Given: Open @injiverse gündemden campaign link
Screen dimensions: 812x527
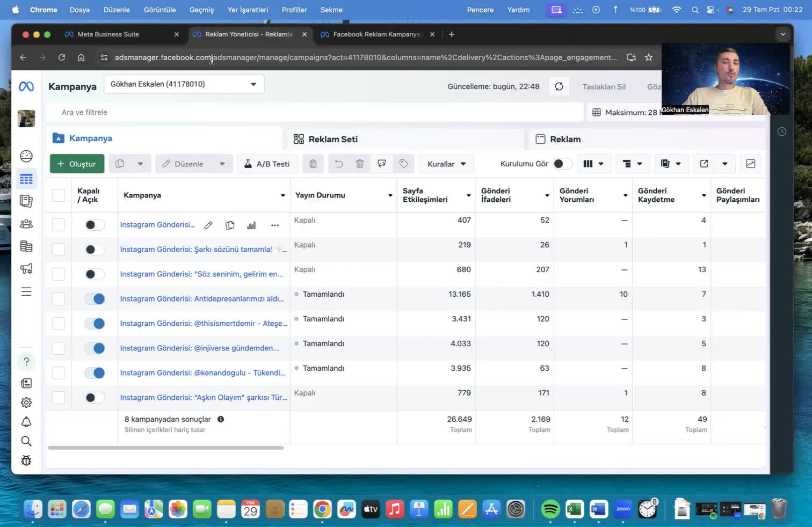Looking at the screenshot, I should click(x=199, y=348).
